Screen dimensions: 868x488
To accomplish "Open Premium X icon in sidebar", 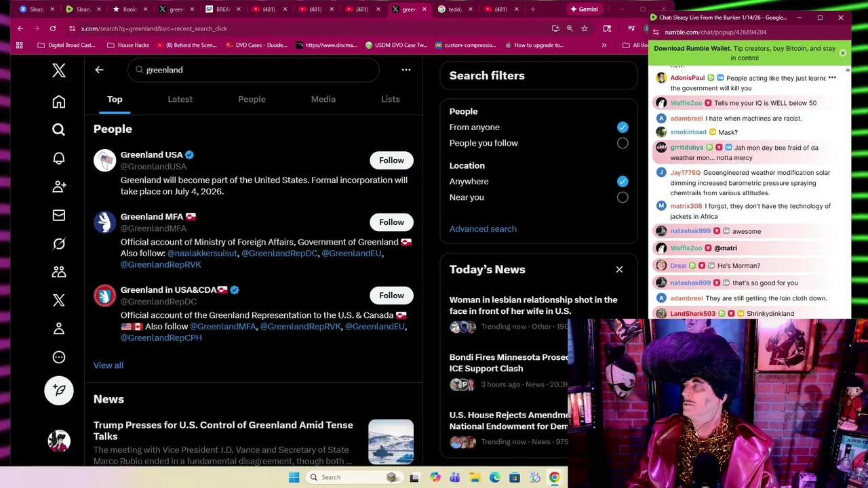I will coord(59,300).
